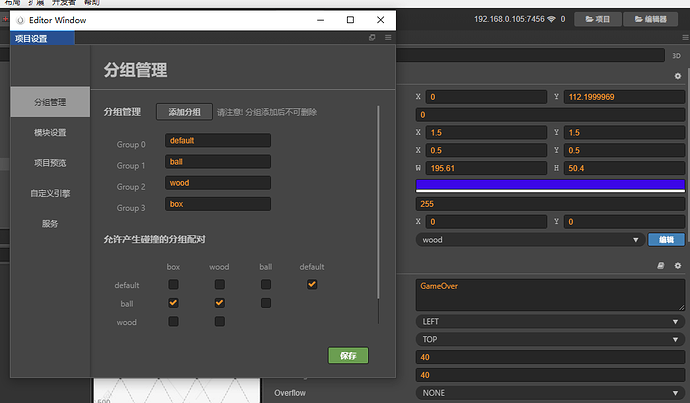Click the Overflow property label
The height and width of the screenshot is (403, 690).
click(290, 393)
